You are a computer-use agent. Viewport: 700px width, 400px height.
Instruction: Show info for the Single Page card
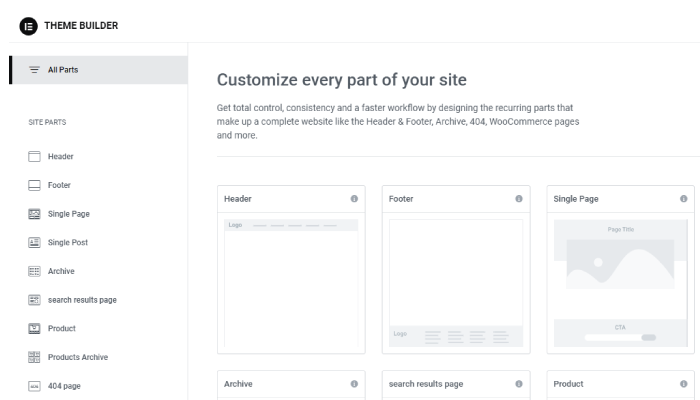pyautogui.click(x=684, y=199)
